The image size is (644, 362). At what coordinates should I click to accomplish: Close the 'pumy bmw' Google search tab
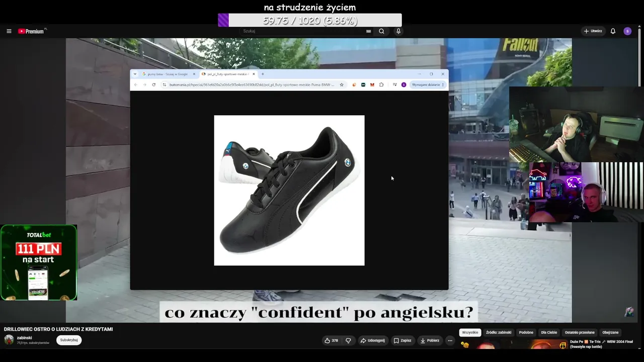tap(194, 74)
